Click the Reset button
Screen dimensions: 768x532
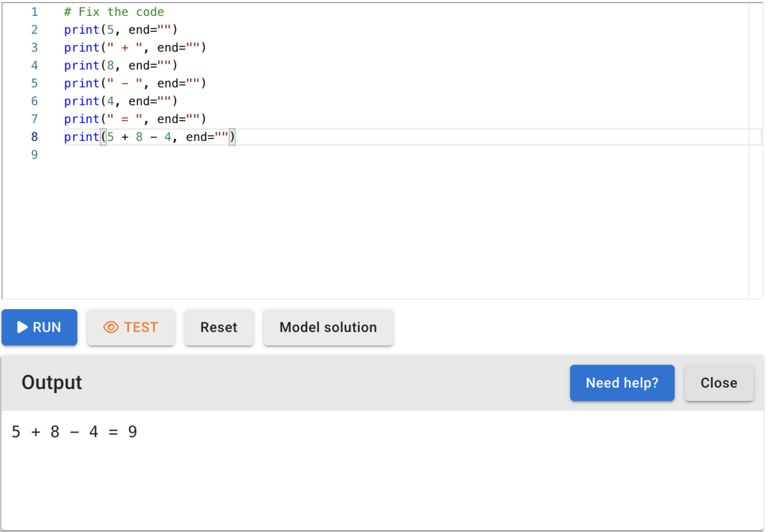(x=219, y=327)
